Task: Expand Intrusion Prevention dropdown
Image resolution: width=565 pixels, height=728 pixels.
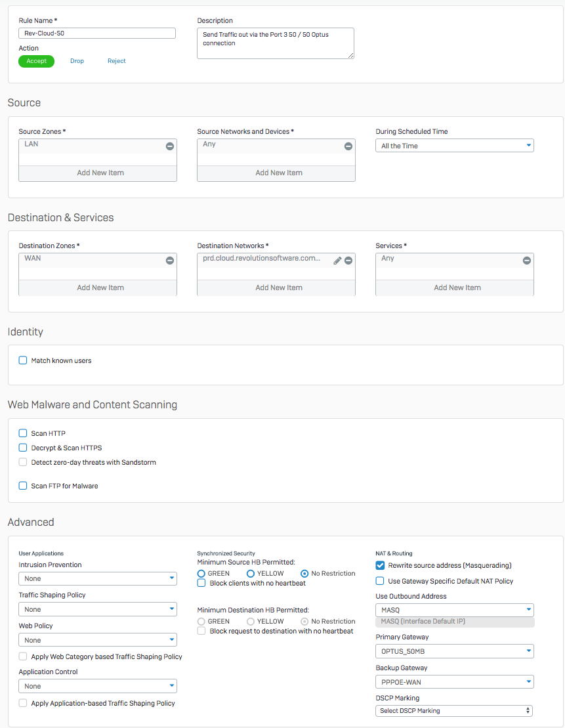Action: point(98,578)
